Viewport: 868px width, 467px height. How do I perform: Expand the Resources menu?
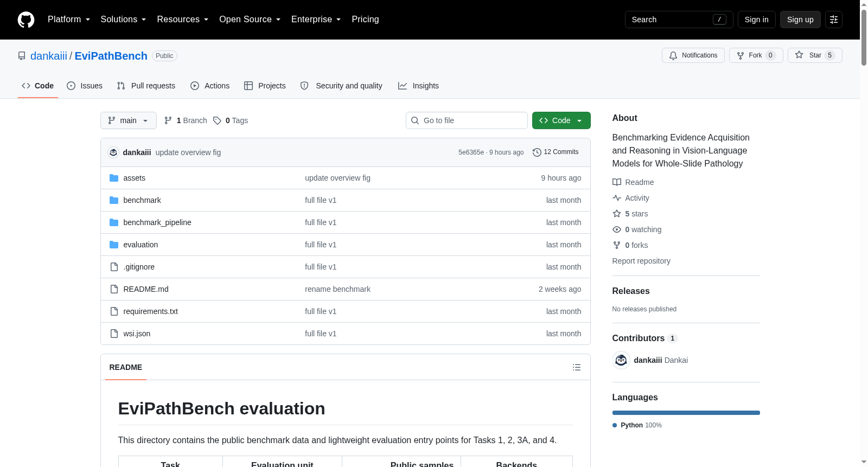coord(182,20)
